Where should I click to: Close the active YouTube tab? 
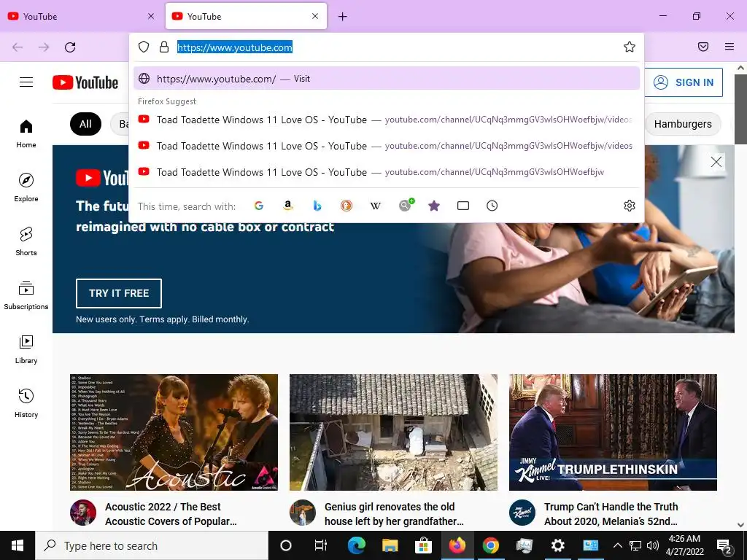(x=315, y=16)
